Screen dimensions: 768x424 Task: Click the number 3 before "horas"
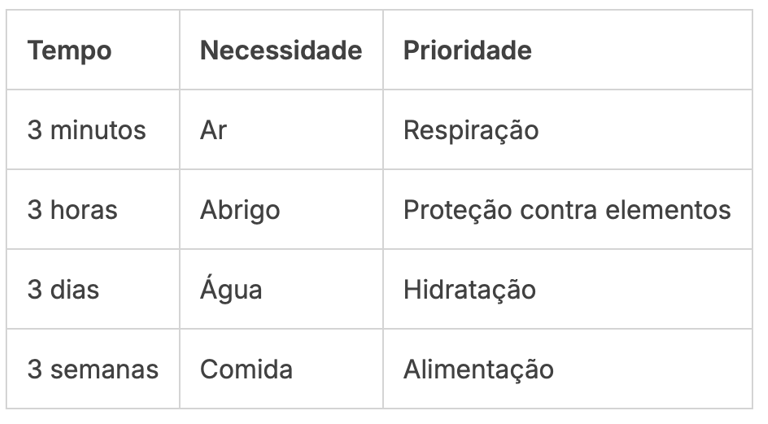click(x=33, y=210)
